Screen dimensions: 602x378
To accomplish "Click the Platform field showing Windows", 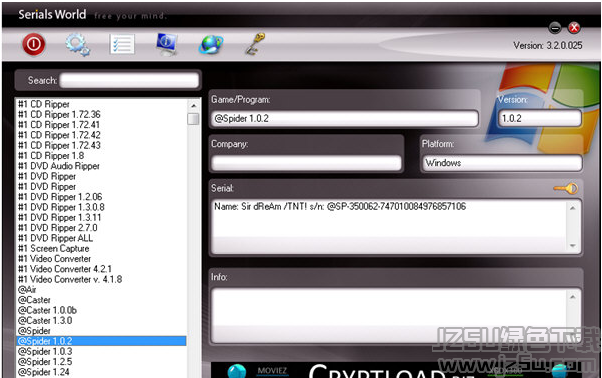I will (x=502, y=163).
